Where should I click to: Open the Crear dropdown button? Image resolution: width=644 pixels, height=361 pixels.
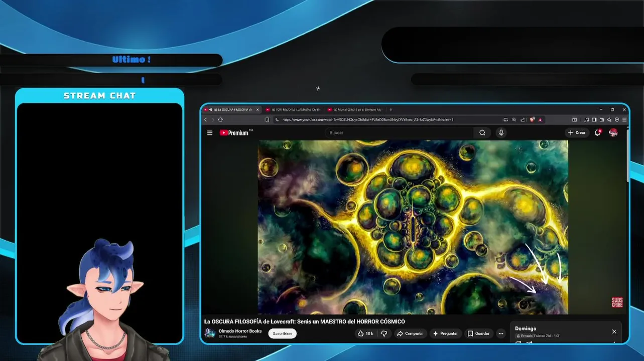coord(577,133)
